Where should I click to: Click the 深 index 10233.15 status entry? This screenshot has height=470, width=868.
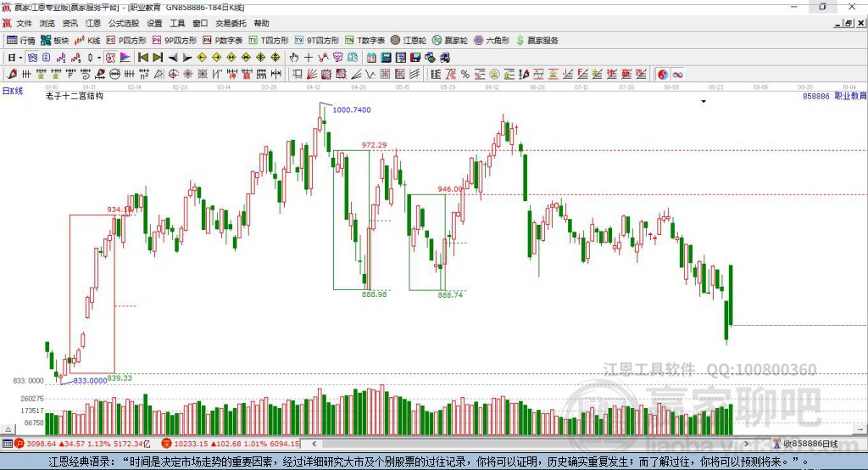tap(231, 444)
